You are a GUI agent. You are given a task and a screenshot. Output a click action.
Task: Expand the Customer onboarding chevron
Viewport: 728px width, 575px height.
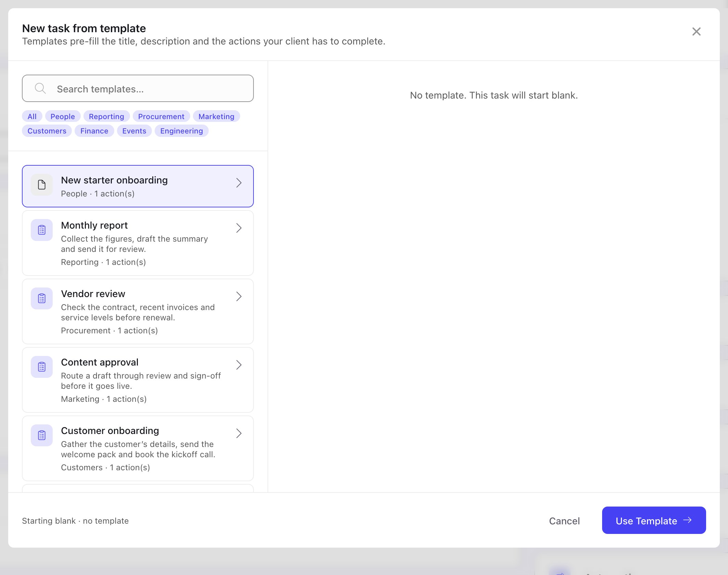(239, 433)
